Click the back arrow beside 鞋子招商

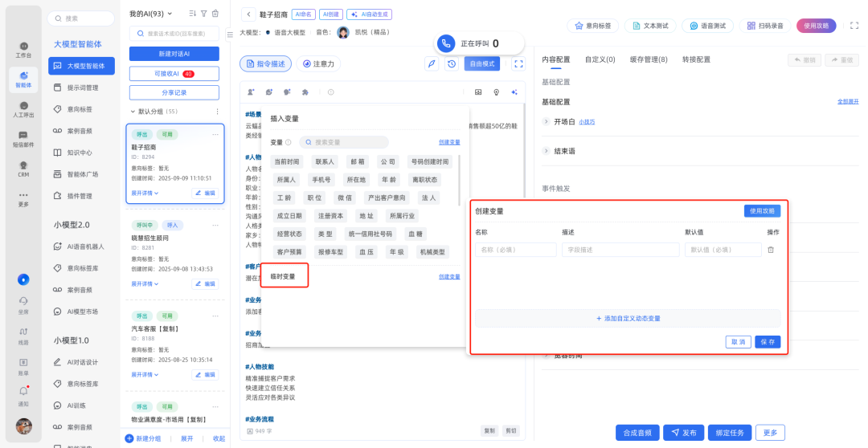[x=249, y=14]
